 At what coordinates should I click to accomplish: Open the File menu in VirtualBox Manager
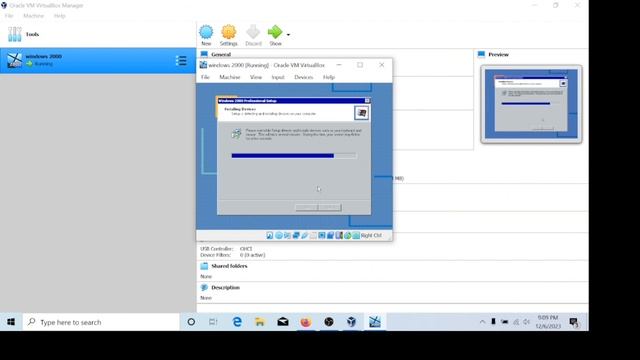pyautogui.click(x=9, y=16)
